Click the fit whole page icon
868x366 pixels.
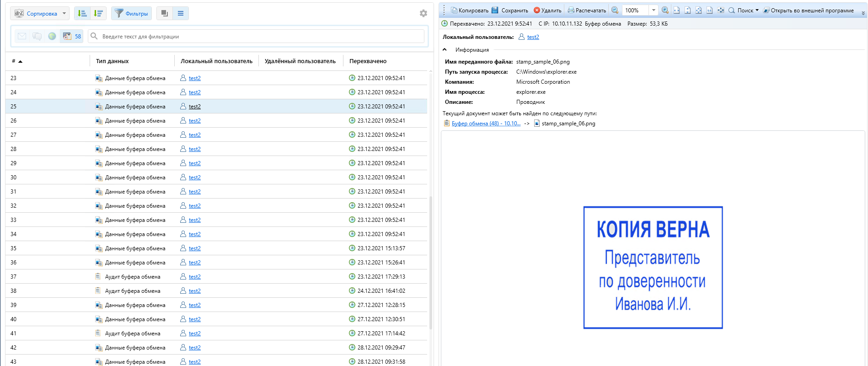coord(698,10)
